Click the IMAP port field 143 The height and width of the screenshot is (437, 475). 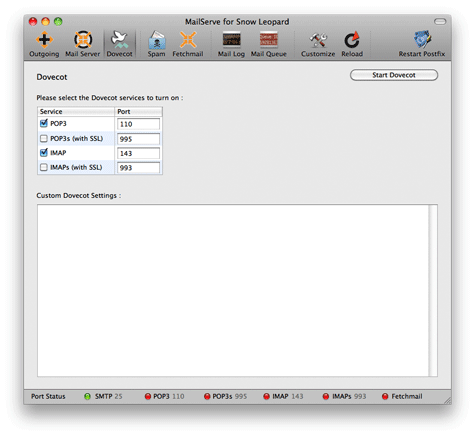pos(138,153)
